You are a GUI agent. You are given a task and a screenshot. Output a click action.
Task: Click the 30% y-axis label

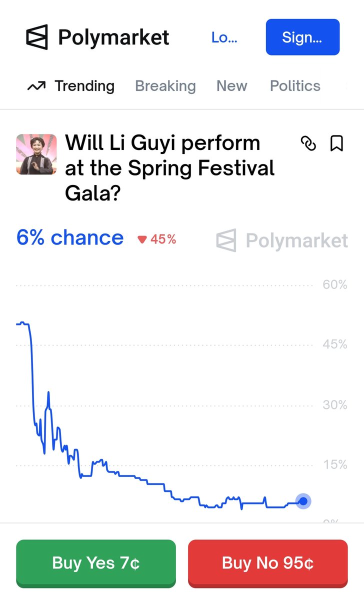pyautogui.click(x=334, y=404)
